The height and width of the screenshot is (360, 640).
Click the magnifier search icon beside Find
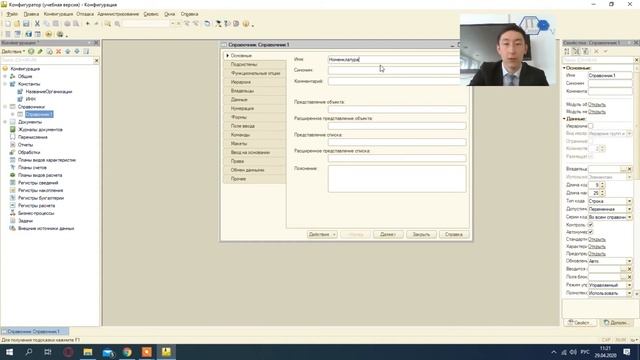click(117, 24)
